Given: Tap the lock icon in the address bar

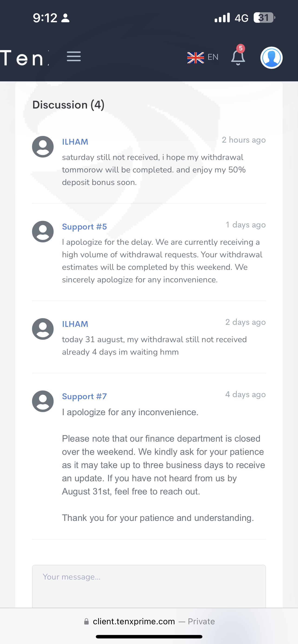Looking at the screenshot, I should pyautogui.click(x=86, y=622).
